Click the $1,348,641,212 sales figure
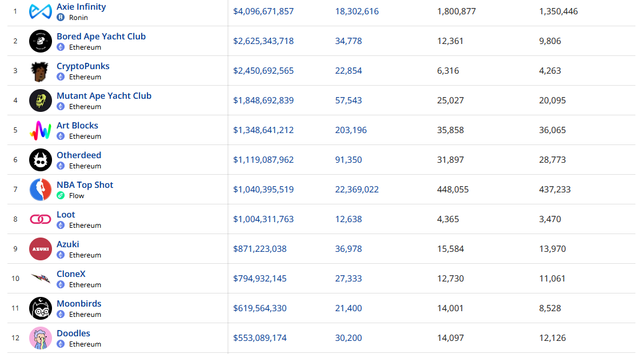 [263, 130]
